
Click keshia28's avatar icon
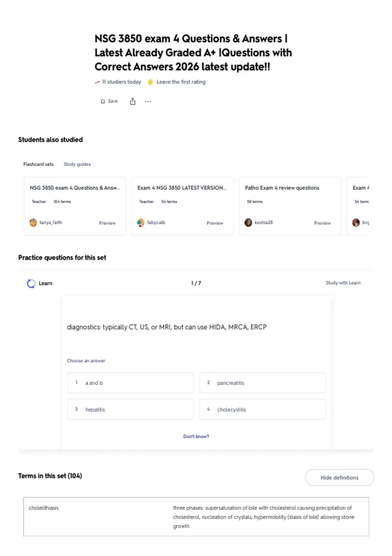(x=248, y=223)
